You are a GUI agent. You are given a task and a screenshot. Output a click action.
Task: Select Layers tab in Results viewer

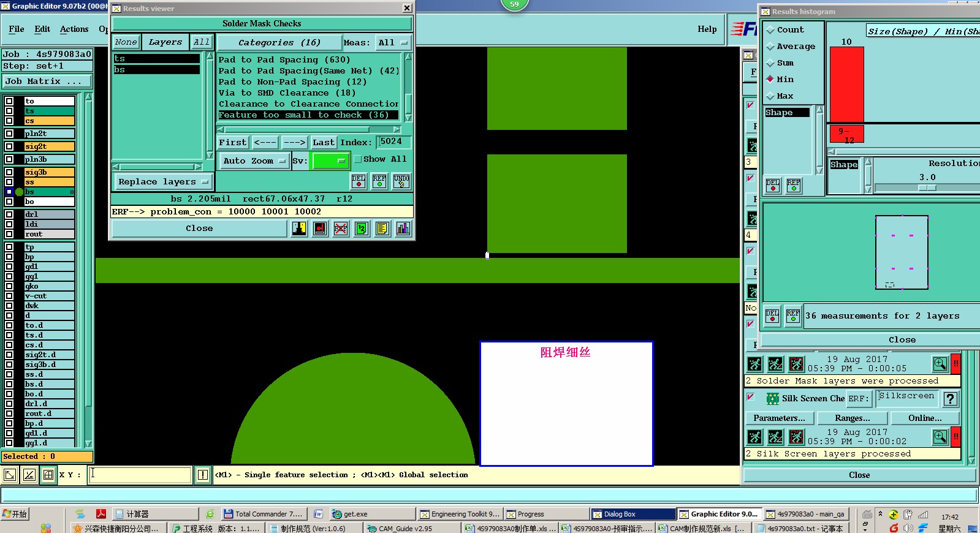(165, 42)
